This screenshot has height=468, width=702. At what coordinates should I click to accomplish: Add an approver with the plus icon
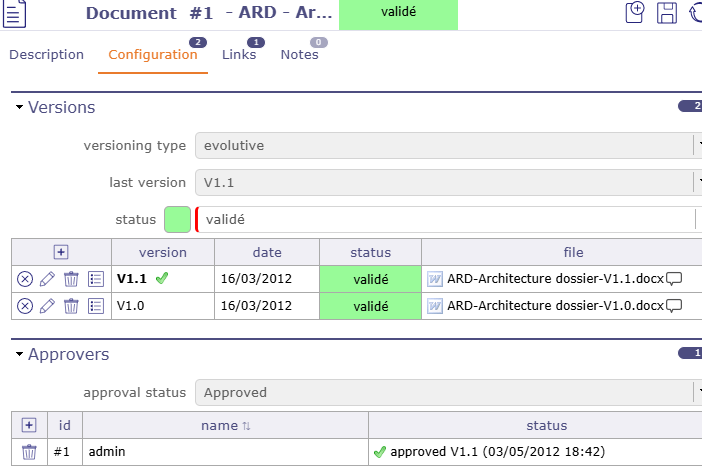29,426
